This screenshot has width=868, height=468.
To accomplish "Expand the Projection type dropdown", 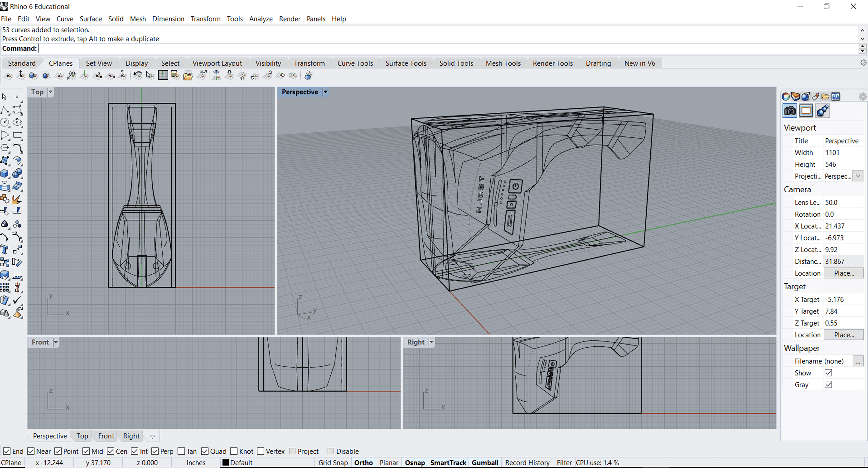I will pyautogui.click(x=858, y=176).
